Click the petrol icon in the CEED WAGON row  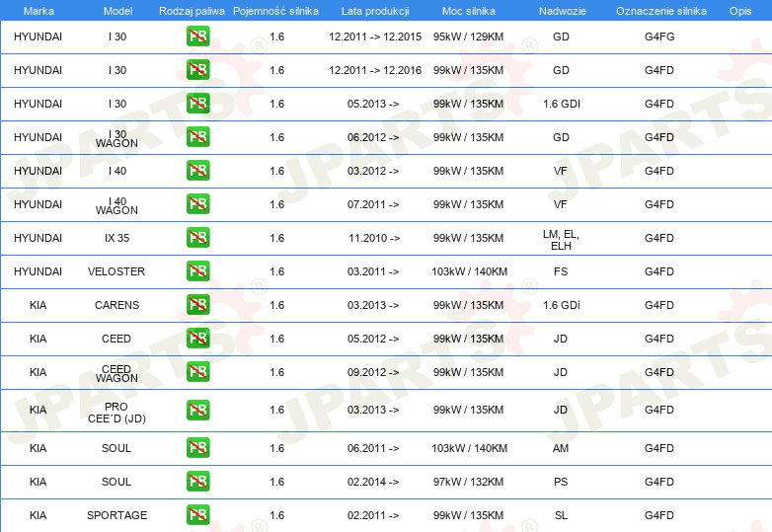tap(197, 371)
